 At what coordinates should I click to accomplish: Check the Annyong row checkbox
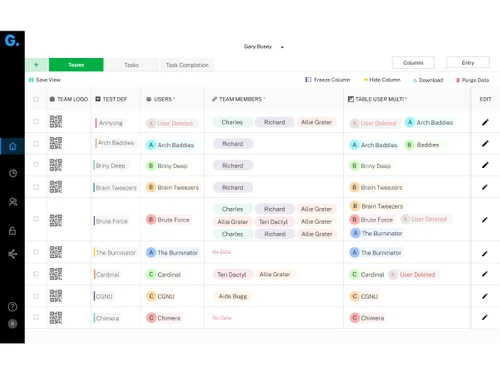[36, 122]
